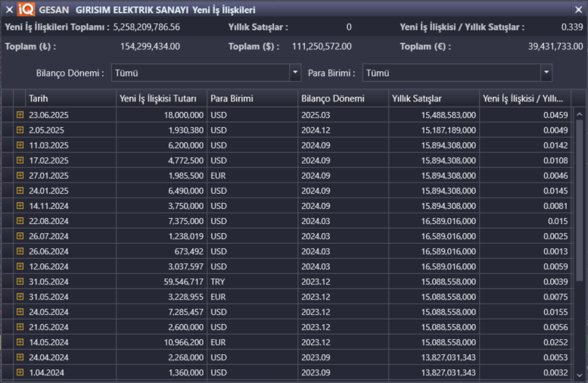
Task: Expand the 12.06.2024 row
Action: point(20,266)
